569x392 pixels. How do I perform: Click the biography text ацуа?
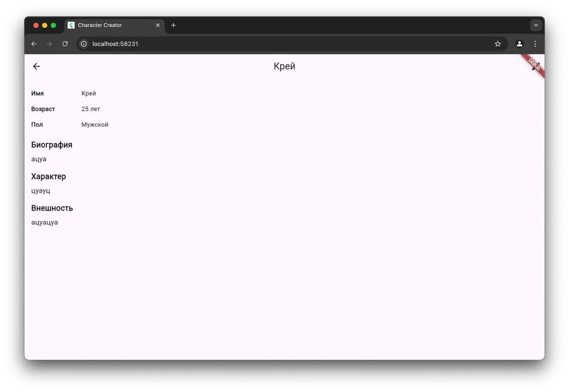pyautogui.click(x=39, y=159)
